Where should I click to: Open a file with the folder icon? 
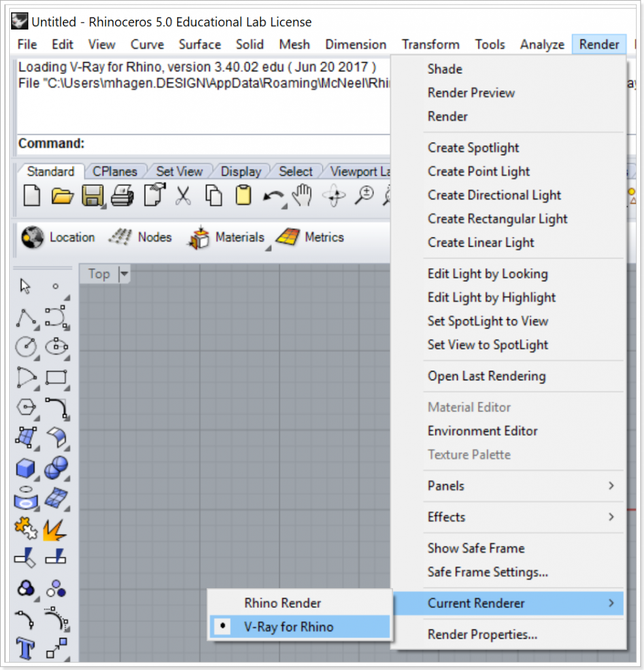[62, 196]
